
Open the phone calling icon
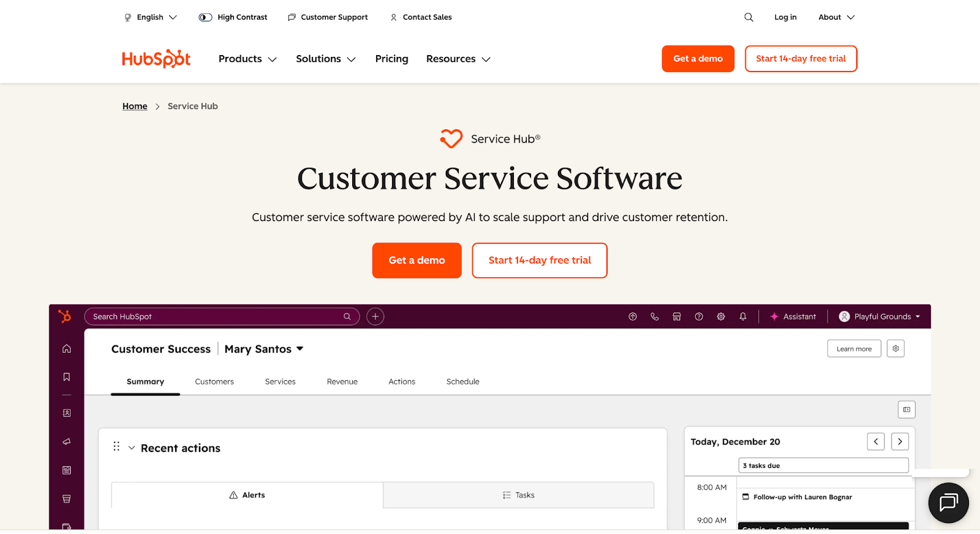[x=655, y=317]
